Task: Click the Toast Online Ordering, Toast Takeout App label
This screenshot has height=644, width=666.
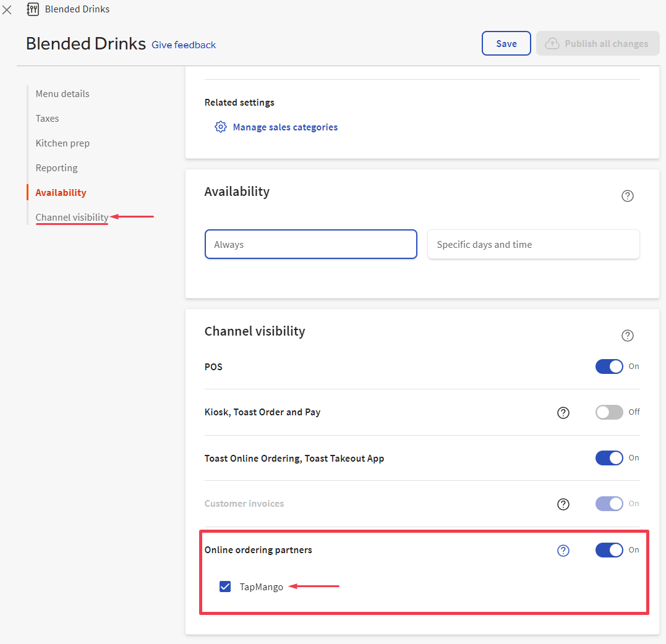Action: pyautogui.click(x=294, y=458)
